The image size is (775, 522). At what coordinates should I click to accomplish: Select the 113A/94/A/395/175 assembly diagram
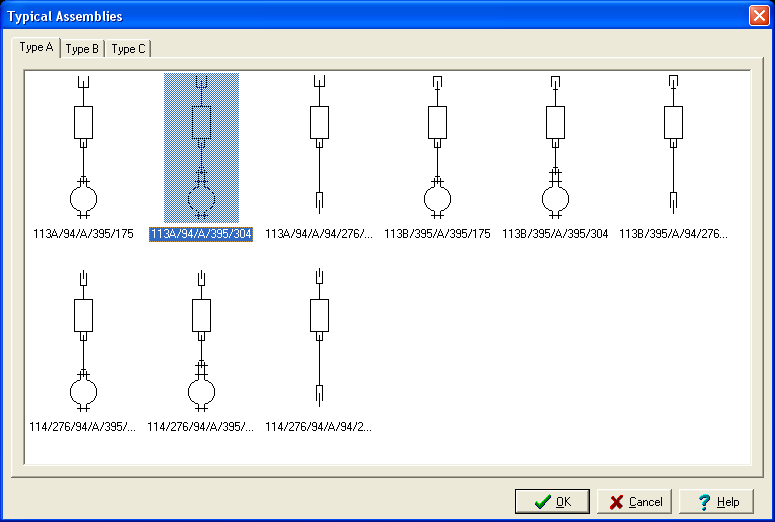pyautogui.click(x=83, y=147)
